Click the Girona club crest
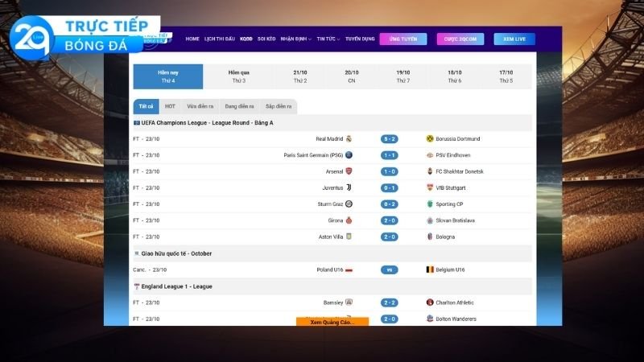This screenshot has width=644, height=362. tap(349, 220)
